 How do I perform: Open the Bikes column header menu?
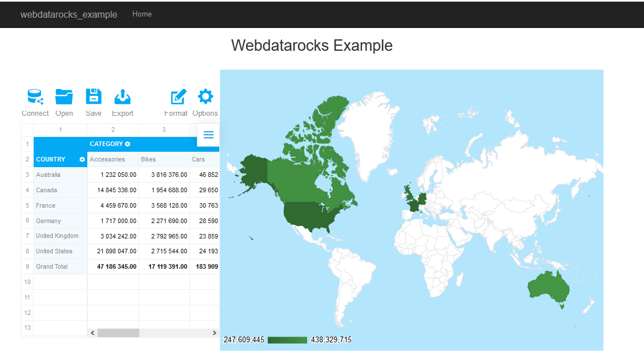point(148,159)
